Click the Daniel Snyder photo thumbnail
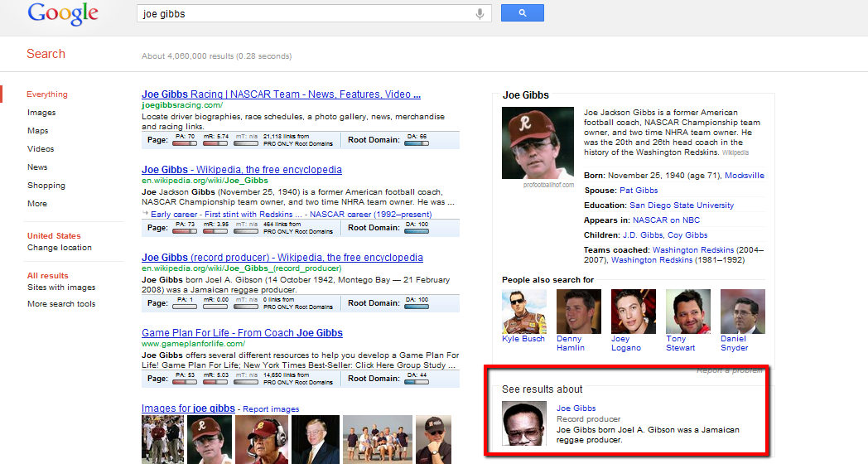 (743, 312)
